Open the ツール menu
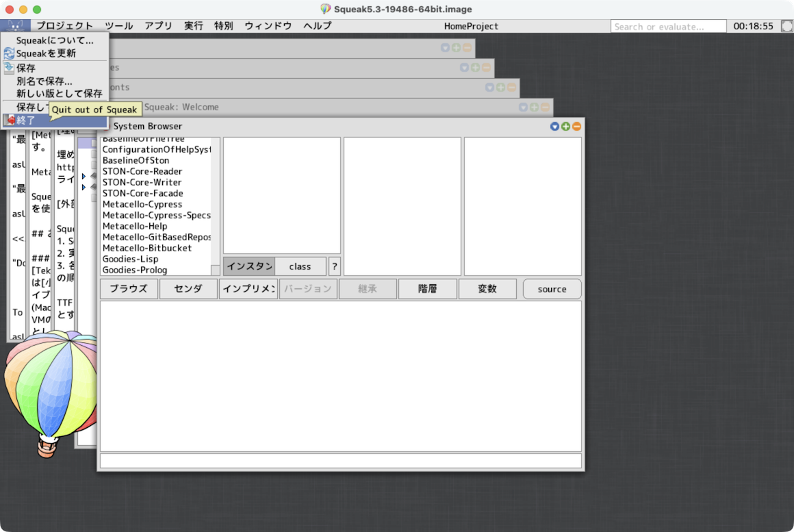This screenshot has width=794, height=532. (x=118, y=26)
